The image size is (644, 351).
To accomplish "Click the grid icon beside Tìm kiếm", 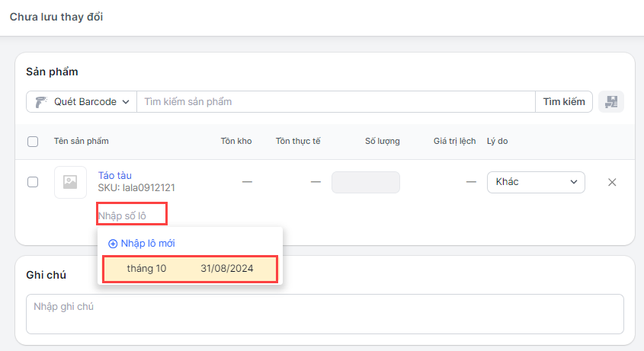I will coord(611,101).
